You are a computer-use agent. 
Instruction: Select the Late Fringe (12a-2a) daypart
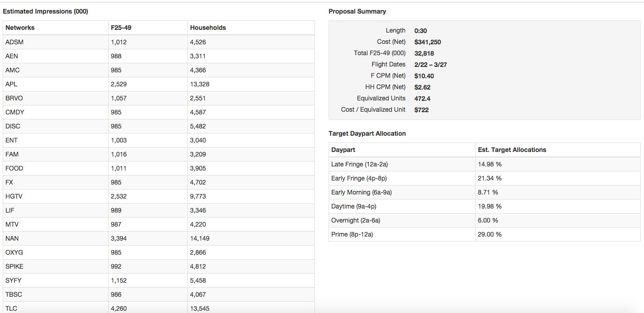(x=359, y=164)
